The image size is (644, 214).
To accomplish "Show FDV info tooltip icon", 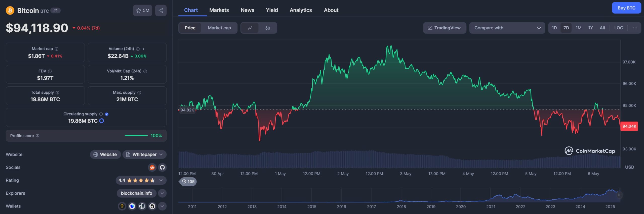I will coord(50,71).
